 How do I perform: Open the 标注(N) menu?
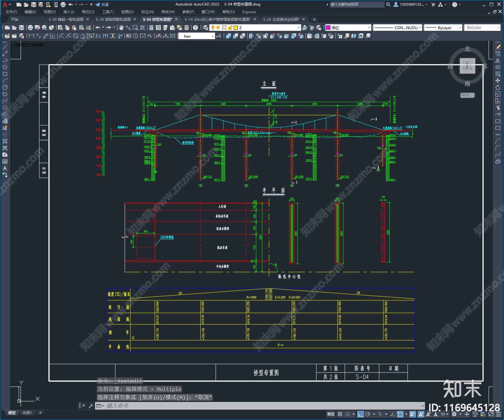point(147,12)
